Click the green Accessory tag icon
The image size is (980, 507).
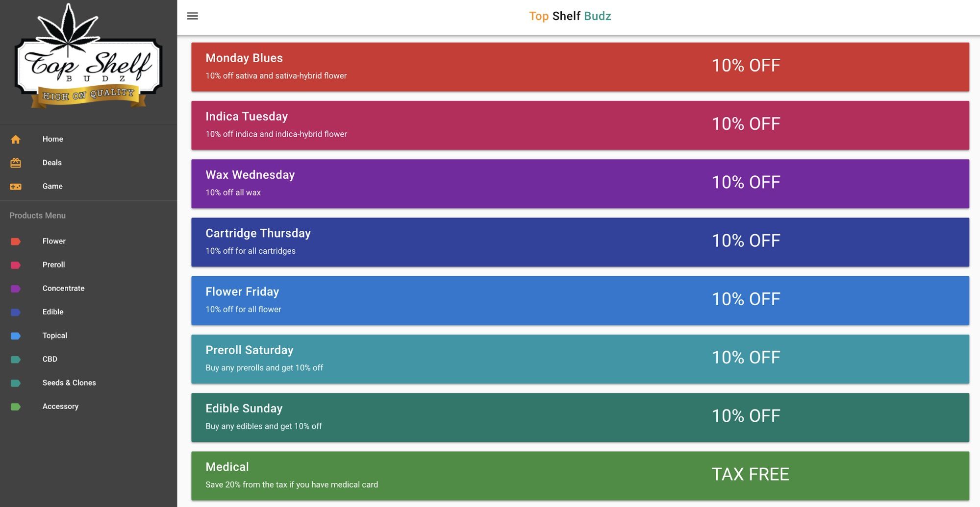(x=16, y=407)
